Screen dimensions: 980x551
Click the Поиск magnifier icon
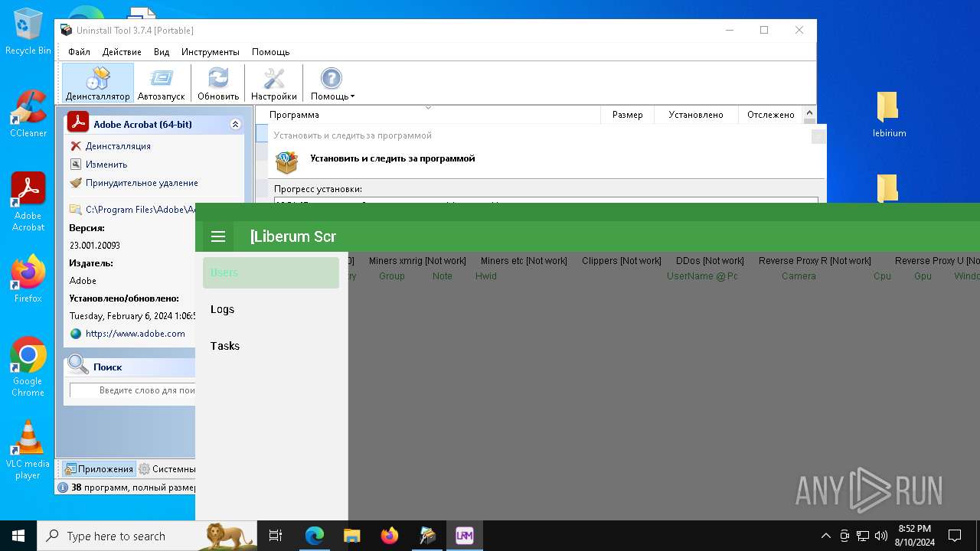click(x=78, y=365)
